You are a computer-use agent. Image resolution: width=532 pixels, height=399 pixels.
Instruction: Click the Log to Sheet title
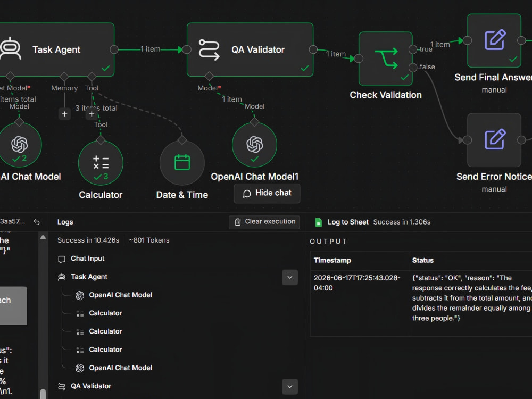[x=348, y=222]
